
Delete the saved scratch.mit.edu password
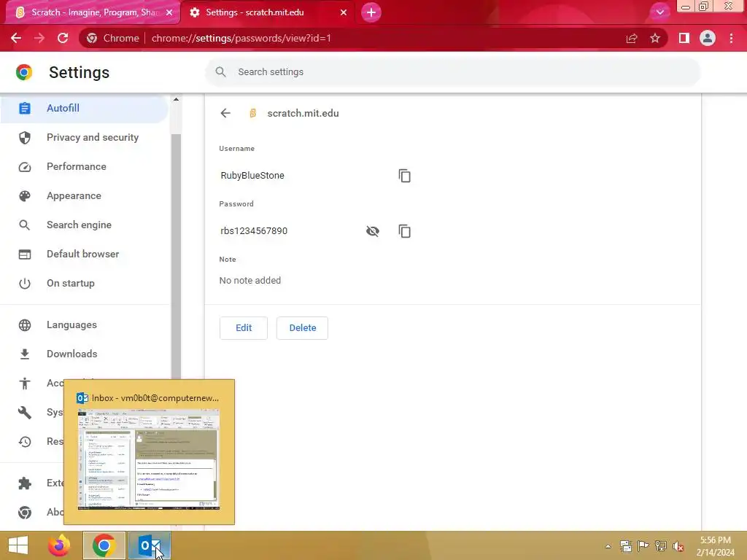[x=303, y=328]
